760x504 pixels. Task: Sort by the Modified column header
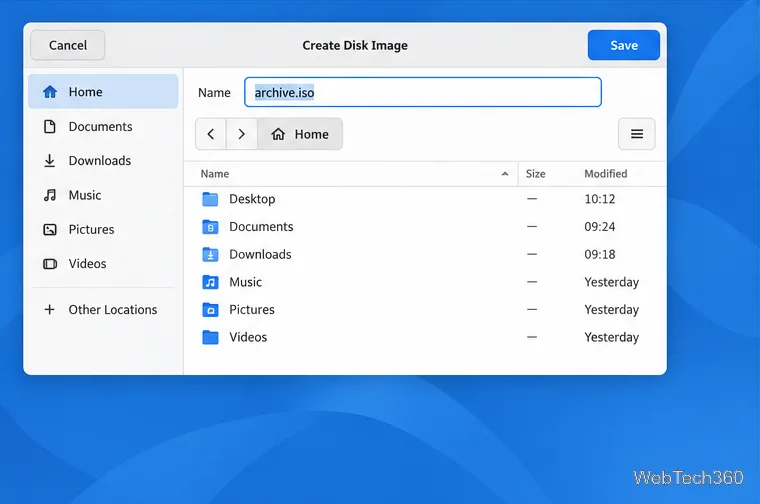(605, 173)
